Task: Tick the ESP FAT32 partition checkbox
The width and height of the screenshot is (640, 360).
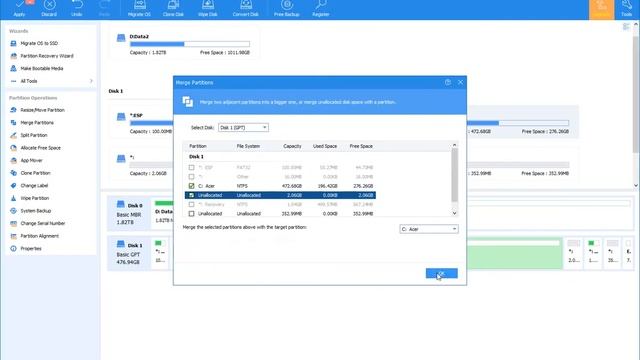Action: [191, 167]
